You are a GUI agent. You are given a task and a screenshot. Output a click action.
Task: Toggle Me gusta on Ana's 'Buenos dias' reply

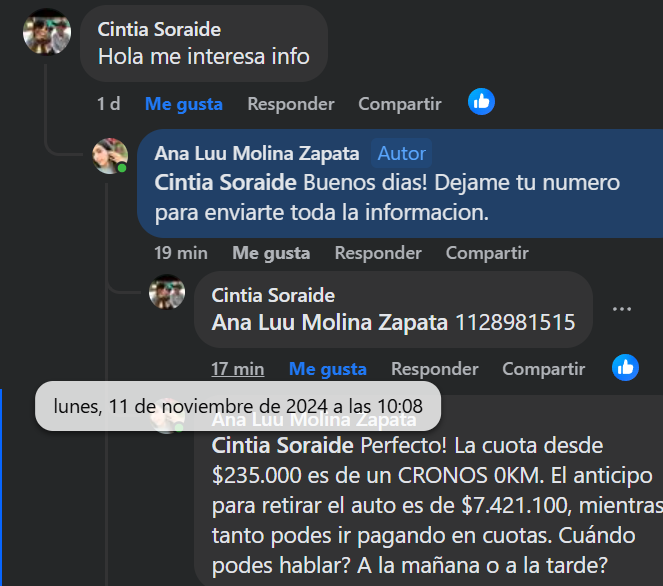[x=271, y=253]
